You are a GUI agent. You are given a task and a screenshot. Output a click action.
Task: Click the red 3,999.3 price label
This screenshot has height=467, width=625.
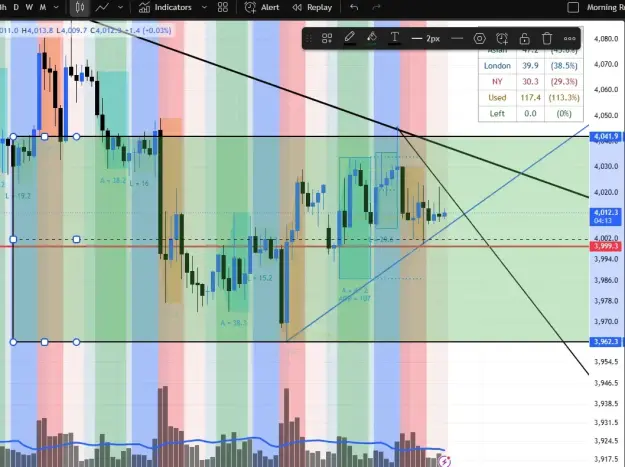(x=605, y=246)
